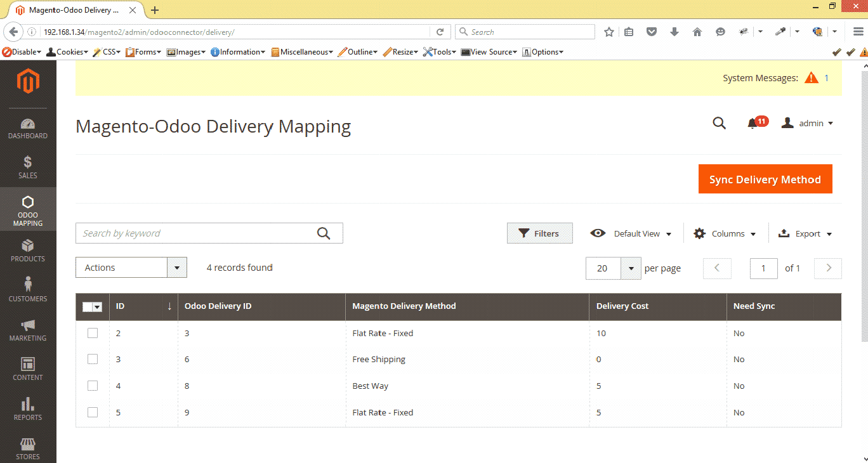Click the System Messages warning triangle

click(x=812, y=78)
